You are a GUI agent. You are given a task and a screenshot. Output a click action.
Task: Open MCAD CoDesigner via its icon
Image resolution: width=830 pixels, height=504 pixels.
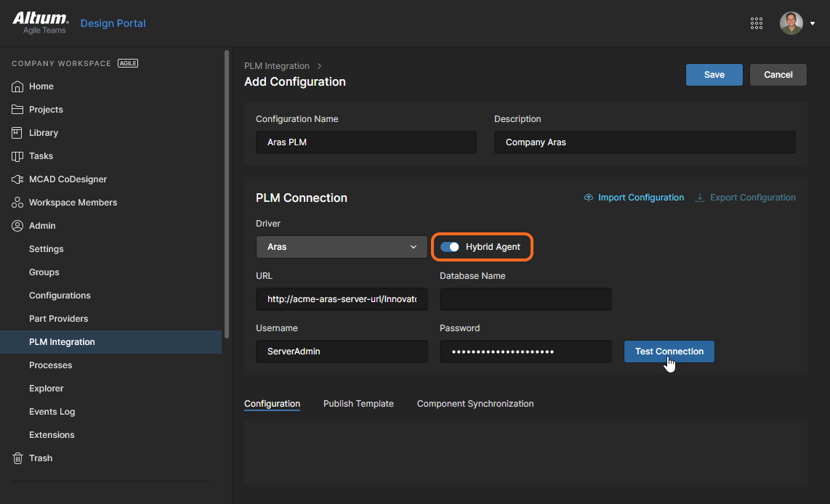pos(17,179)
